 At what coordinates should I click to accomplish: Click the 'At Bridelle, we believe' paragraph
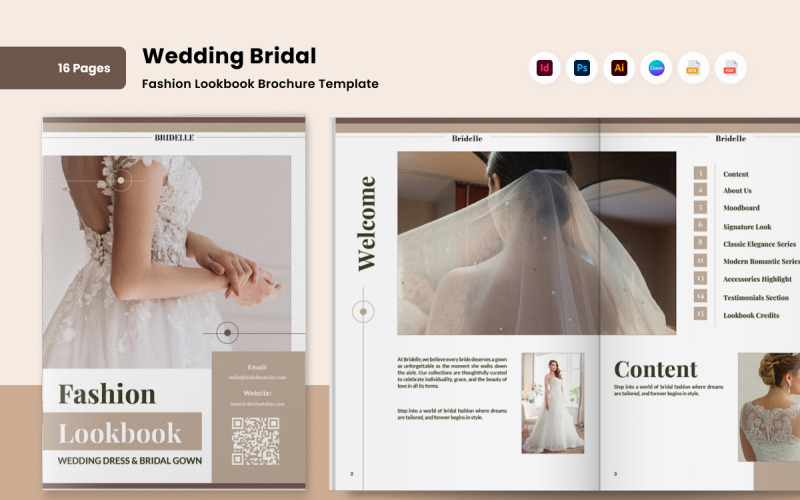click(452, 373)
